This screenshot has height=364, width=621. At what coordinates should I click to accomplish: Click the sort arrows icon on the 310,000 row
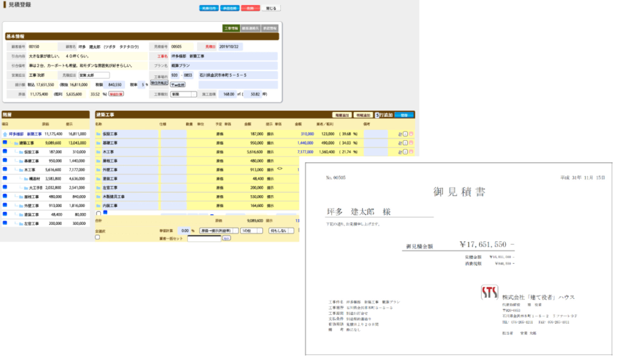click(400, 134)
